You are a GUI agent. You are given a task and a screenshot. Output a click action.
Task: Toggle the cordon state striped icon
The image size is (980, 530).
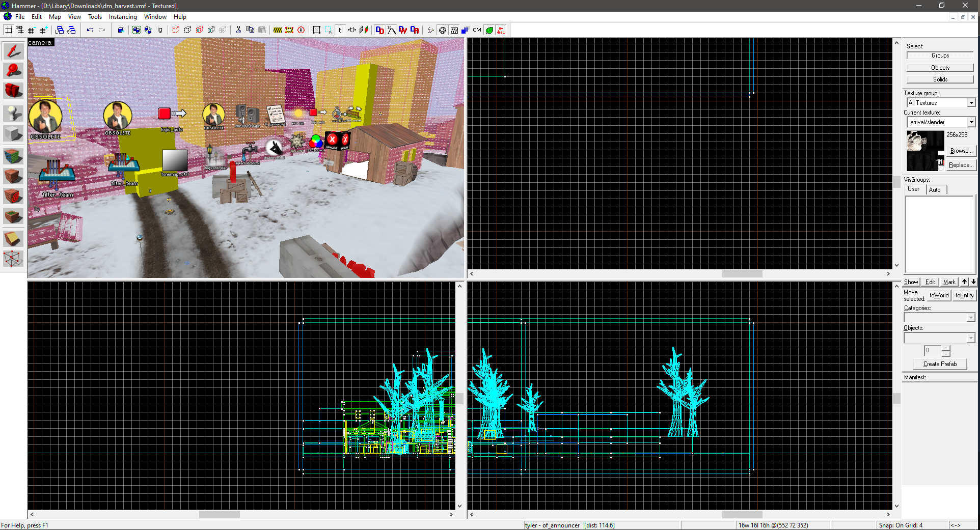278,30
